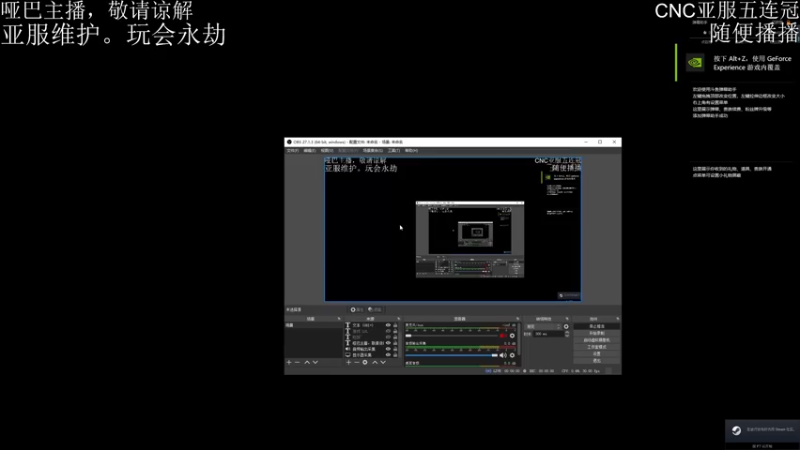This screenshot has width=800, height=450.
Task: Move source up in the sources list
Action: [375, 362]
